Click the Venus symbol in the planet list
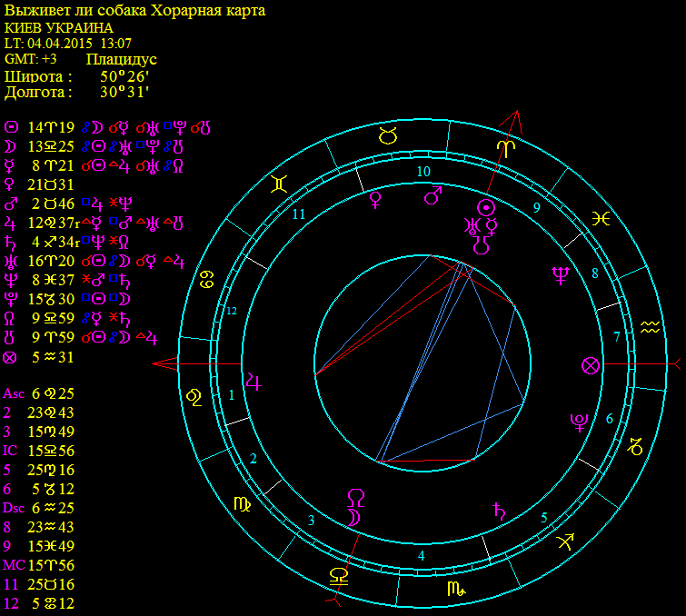Image resolution: width=686 pixels, height=616 pixels. [10, 184]
